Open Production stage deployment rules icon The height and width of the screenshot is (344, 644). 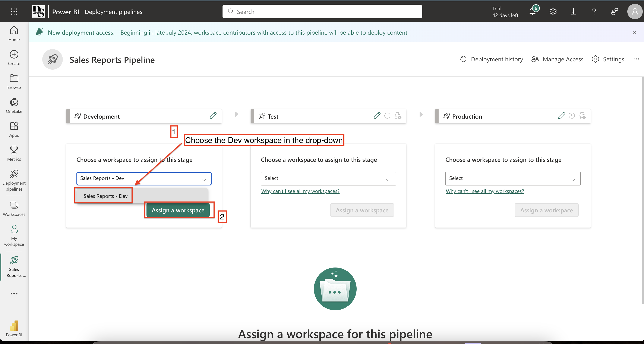[x=583, y=116]
